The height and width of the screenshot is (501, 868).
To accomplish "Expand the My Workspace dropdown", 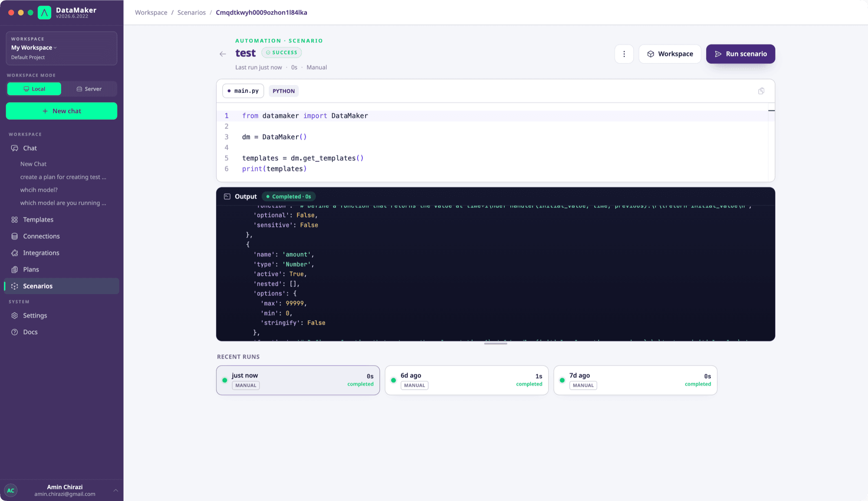I will [x=34, y=48].
